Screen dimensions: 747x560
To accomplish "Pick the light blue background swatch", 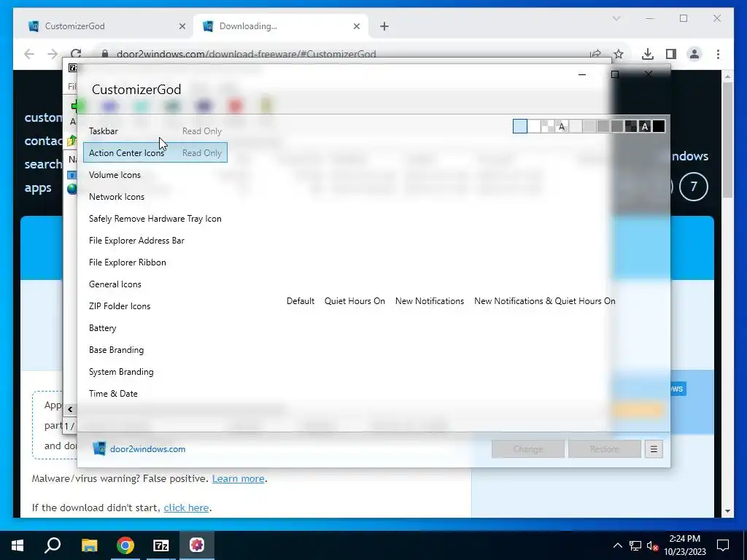I will pyautogui.click(x=519, y=126).
